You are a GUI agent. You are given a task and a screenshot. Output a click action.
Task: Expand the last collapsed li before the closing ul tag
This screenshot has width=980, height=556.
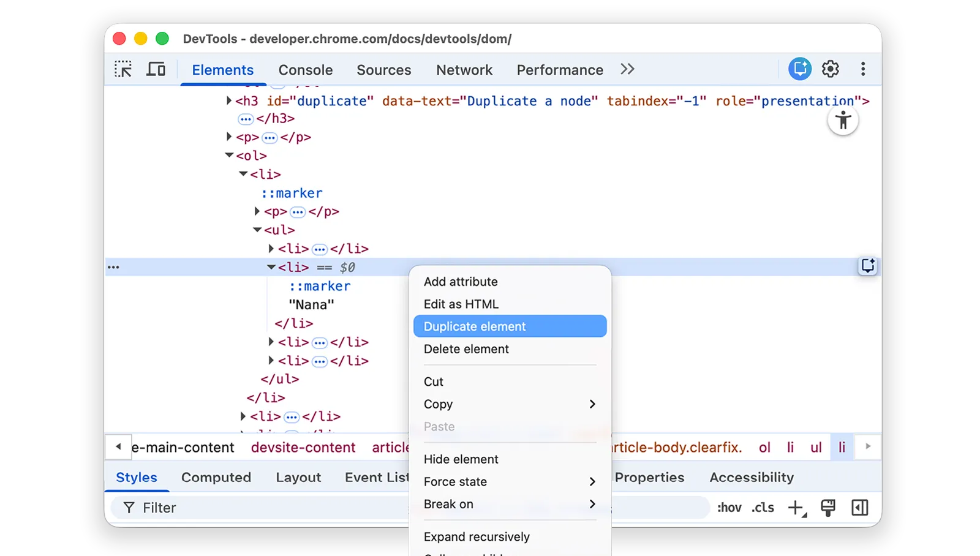pos(271,360)
